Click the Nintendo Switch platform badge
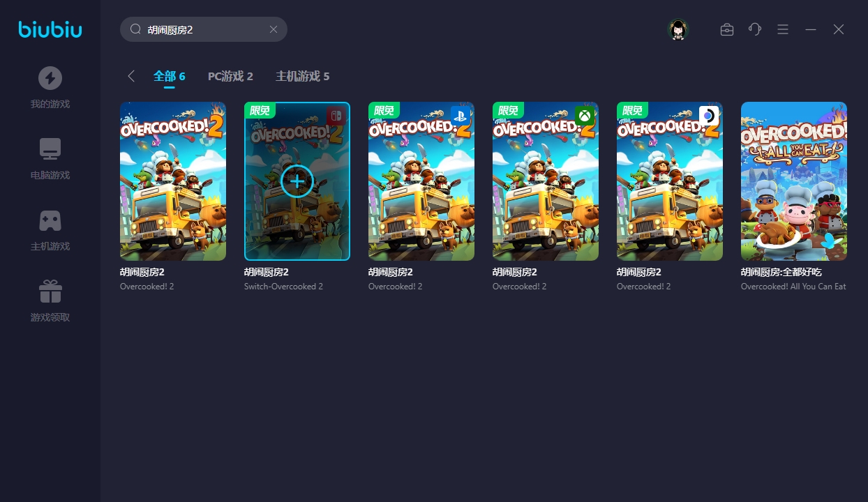 (x=336, y=116)
